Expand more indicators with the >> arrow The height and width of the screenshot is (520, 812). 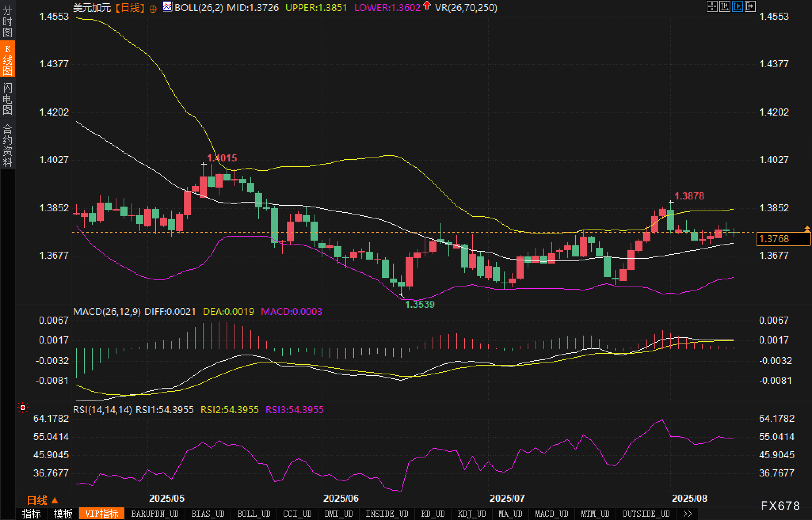coord(688,514)
